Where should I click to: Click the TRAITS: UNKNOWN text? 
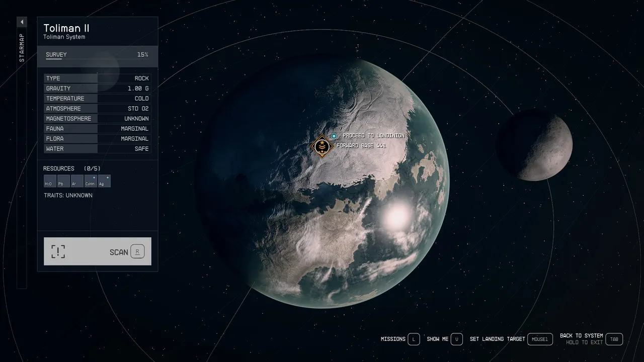point(68,196)
